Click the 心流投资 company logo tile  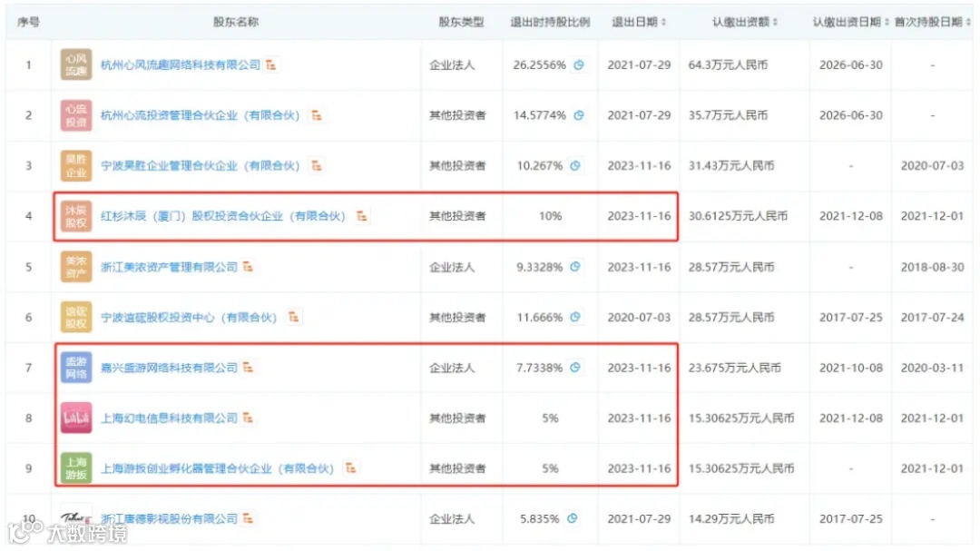[x=76, y=115]
